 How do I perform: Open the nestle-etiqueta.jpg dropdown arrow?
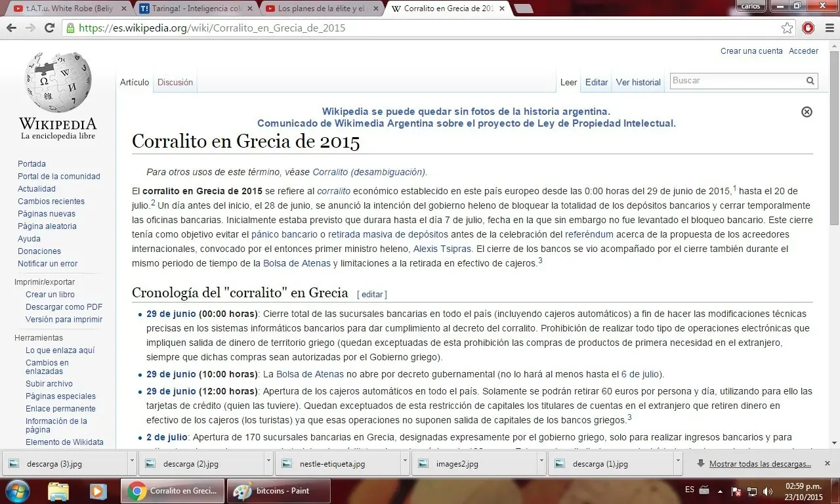(x=405, y=463)
